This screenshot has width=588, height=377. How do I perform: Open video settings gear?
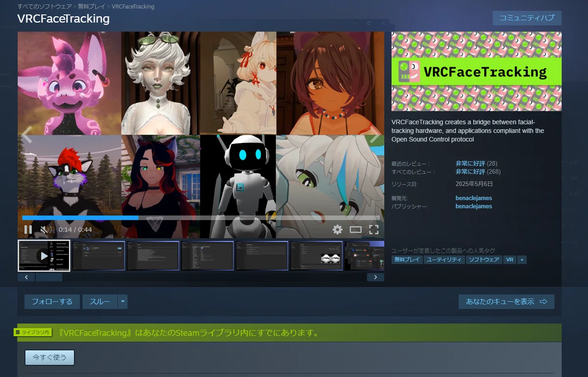[x=337, y=229]
